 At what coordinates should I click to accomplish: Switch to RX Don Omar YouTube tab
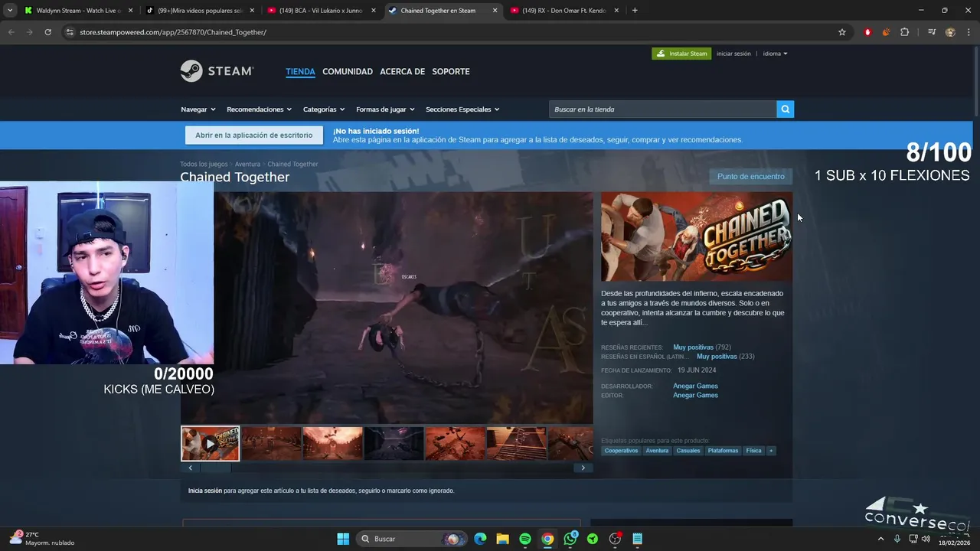(563, 11)
